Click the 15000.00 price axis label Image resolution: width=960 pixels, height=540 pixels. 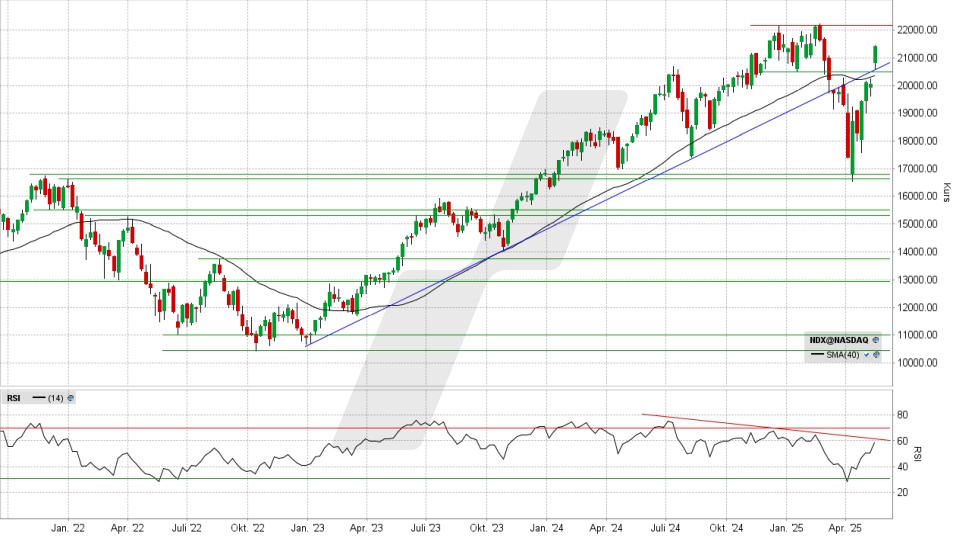(917, 224)
